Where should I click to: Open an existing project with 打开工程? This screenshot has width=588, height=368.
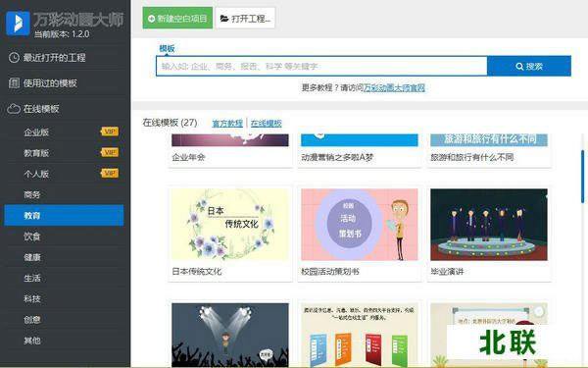[x=245, y=18]
